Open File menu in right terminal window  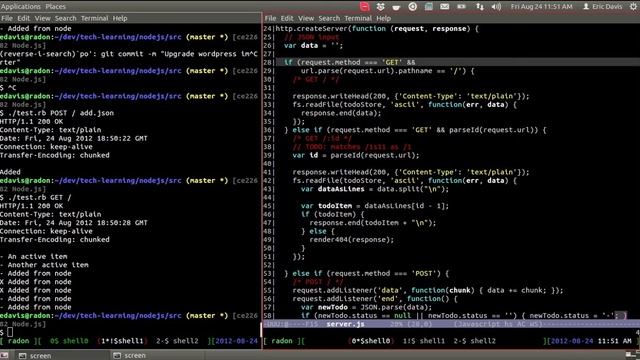pyautogui.click(x=270, y=18)
